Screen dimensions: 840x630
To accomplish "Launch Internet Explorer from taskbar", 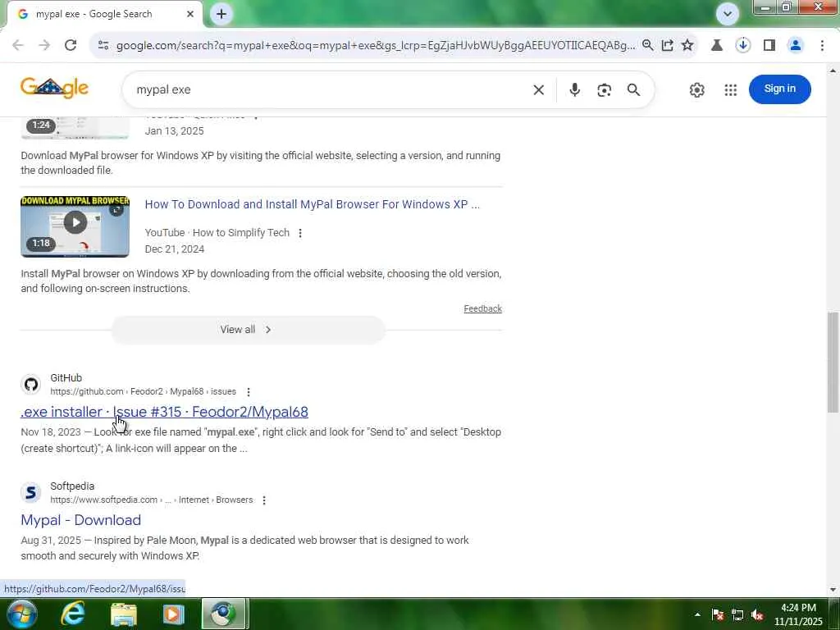I will (x=73, y=614).
